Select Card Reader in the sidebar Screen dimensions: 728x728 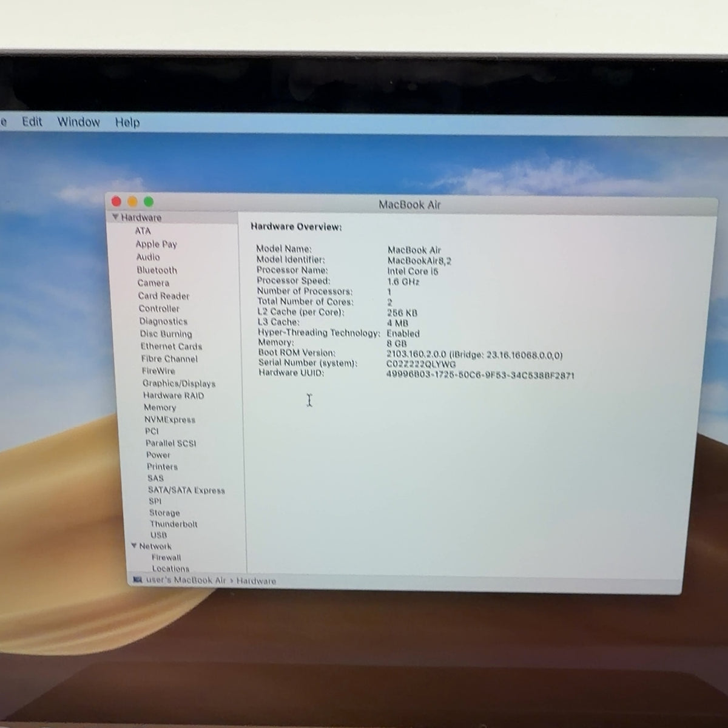[164, 296]
